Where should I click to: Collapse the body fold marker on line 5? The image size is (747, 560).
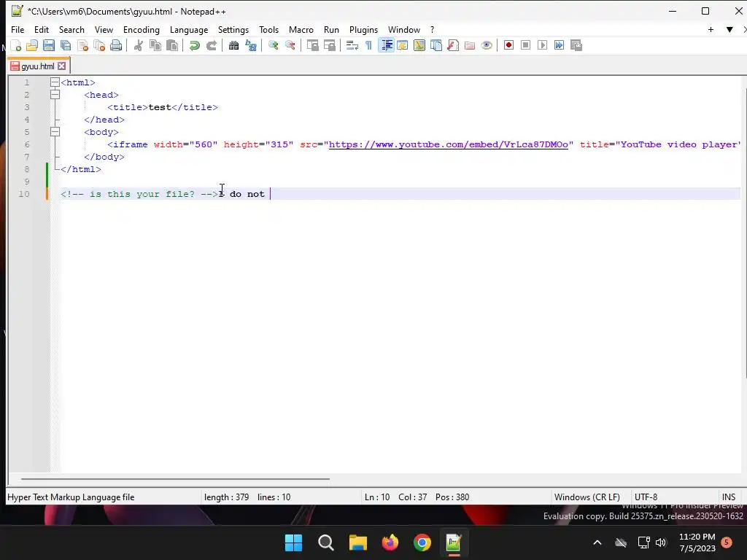click(x=55, y=132)
